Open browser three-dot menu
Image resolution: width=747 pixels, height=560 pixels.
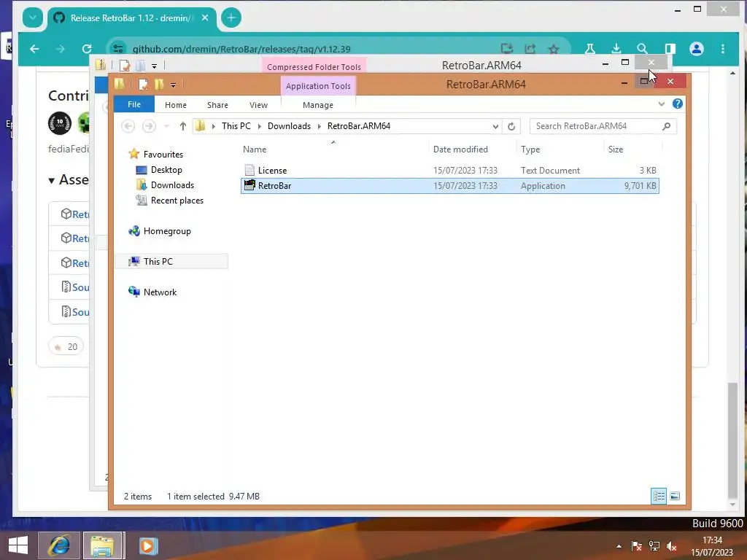[723, 49]
